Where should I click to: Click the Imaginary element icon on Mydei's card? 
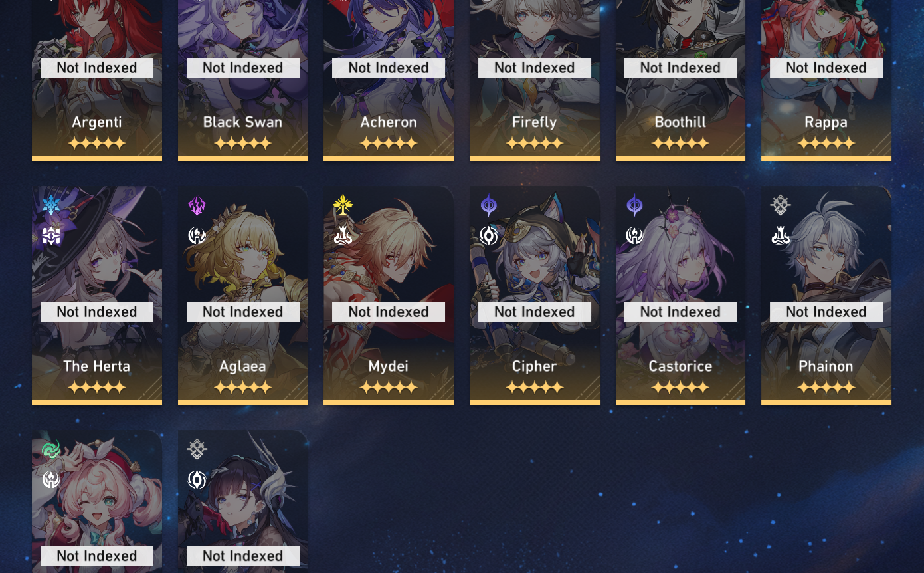coord(343,205)
